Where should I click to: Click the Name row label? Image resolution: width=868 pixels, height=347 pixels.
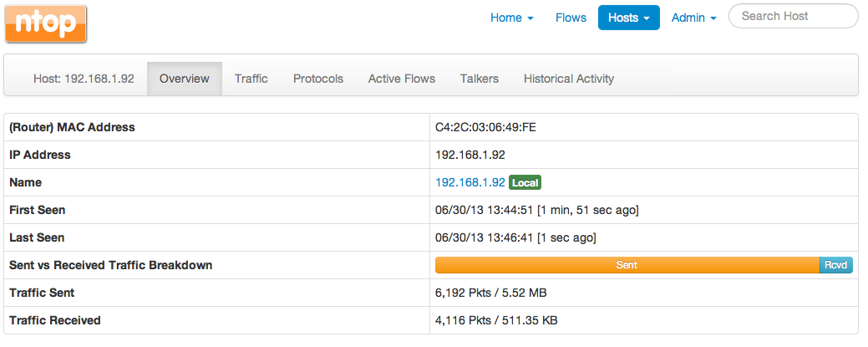click(x=25, y=182)
